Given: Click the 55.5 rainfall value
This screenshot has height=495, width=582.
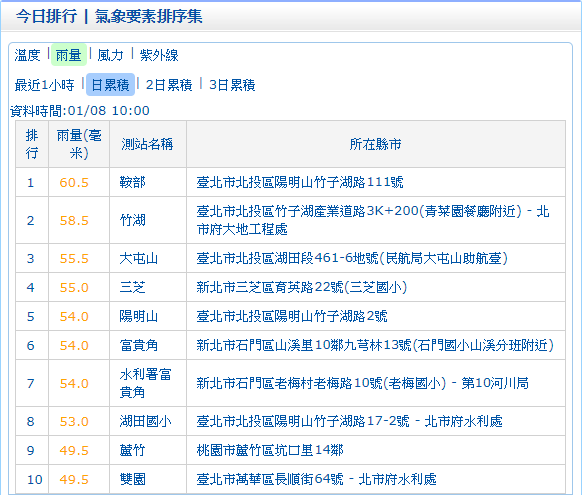Looking at the screenshot, I should point(74,259).
